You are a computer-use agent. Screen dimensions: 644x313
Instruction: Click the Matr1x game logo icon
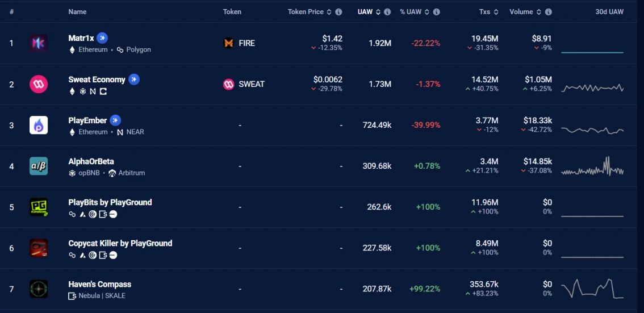[39, 43]
